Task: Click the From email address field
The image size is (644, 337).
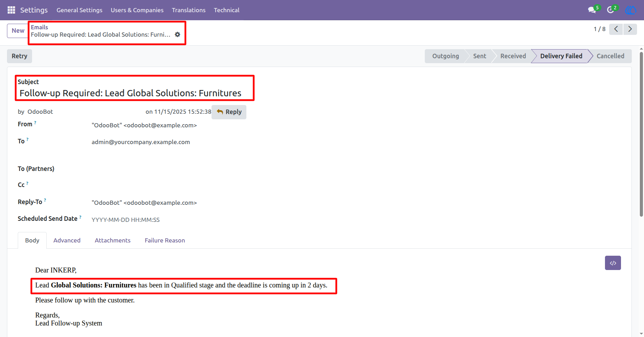Action: (144, 125)
